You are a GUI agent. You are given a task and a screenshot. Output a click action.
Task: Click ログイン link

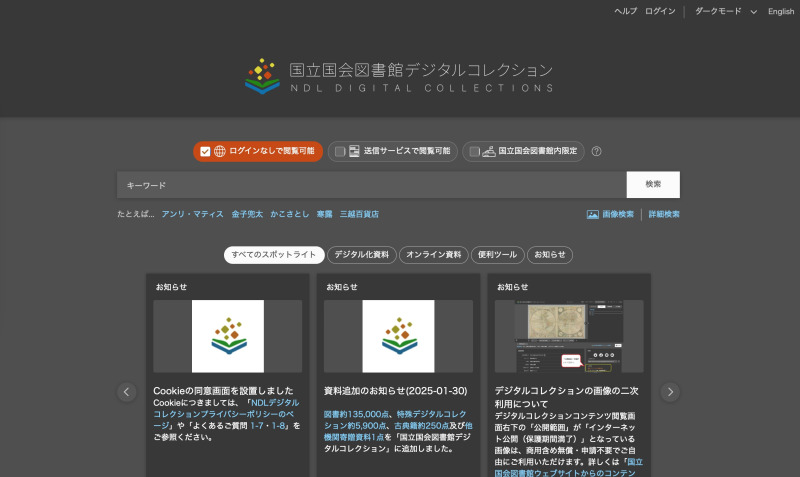660,11
